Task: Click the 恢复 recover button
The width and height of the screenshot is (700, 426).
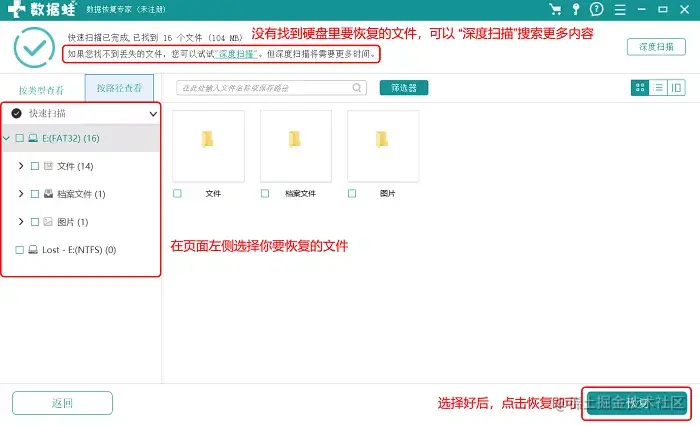Action: tap(637, 403)
